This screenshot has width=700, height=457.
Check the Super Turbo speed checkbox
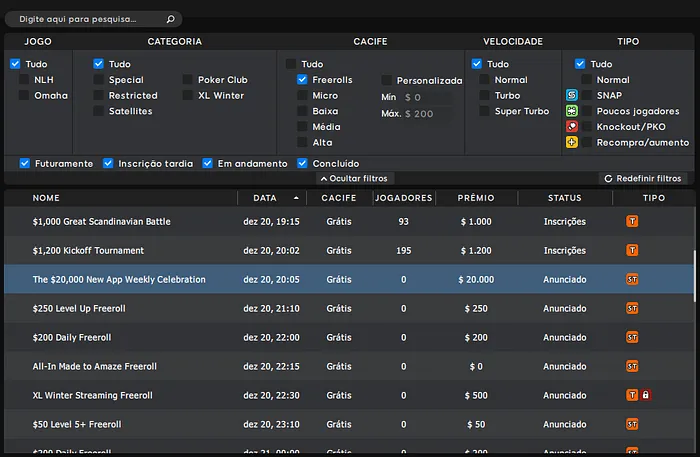pos(484,111)
